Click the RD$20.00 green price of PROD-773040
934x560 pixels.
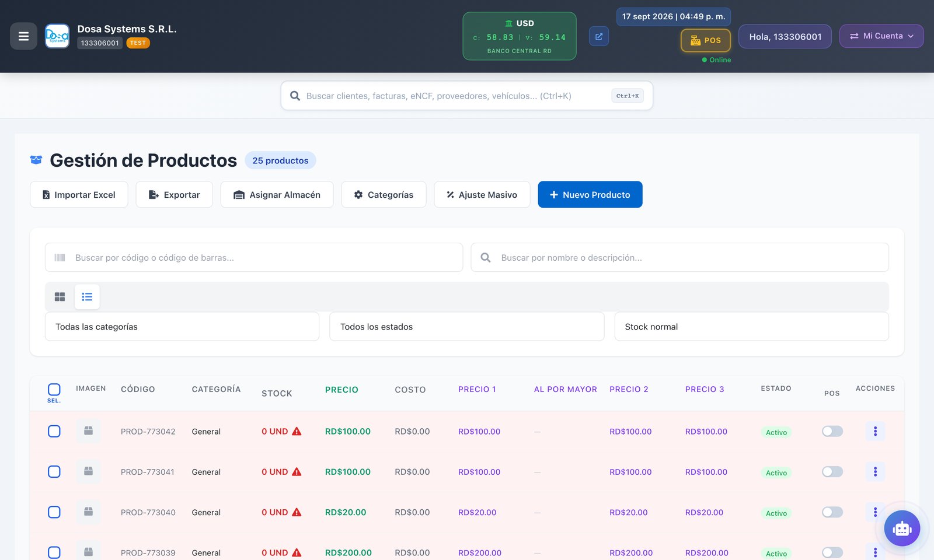pos(346,512)
